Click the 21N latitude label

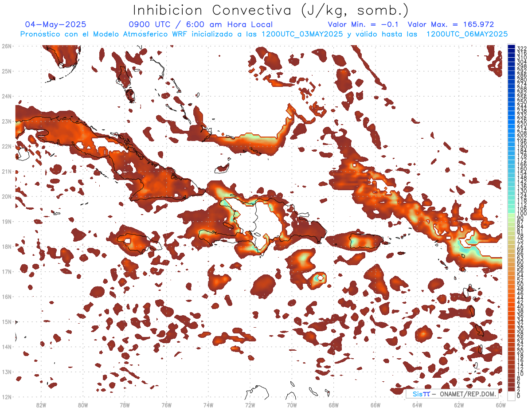pyautogui.click(x=6, y=172)
